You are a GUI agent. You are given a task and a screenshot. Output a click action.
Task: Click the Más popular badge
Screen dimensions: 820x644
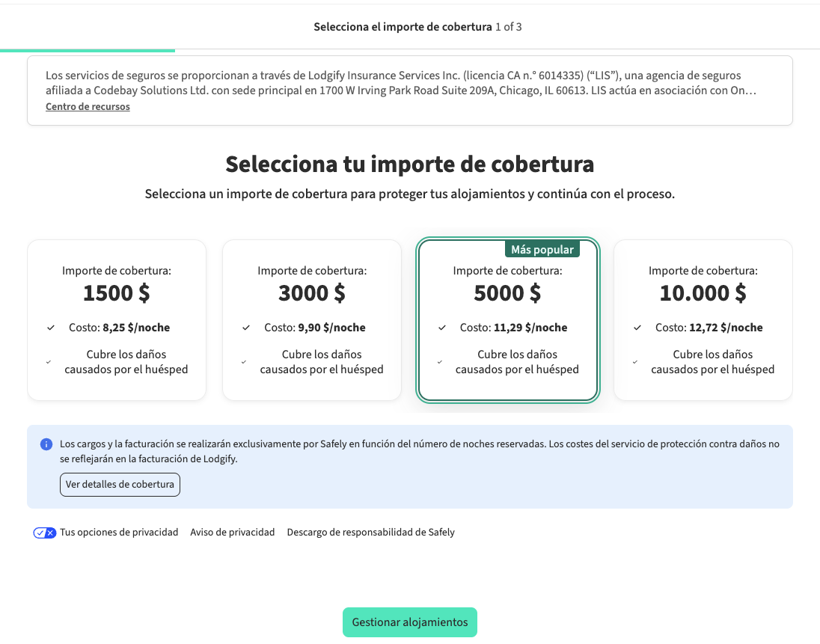click(542, 250)
